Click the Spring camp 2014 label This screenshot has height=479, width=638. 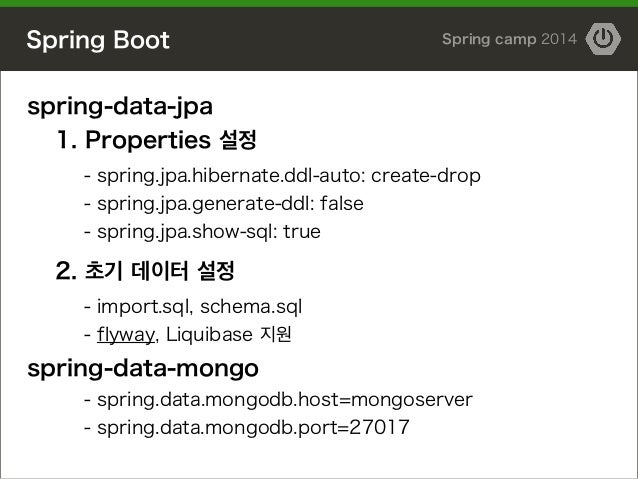tap(509, 39)
